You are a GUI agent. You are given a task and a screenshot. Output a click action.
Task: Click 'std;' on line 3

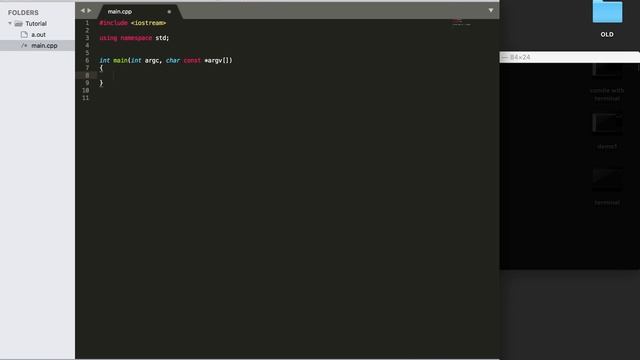point(162,38)
